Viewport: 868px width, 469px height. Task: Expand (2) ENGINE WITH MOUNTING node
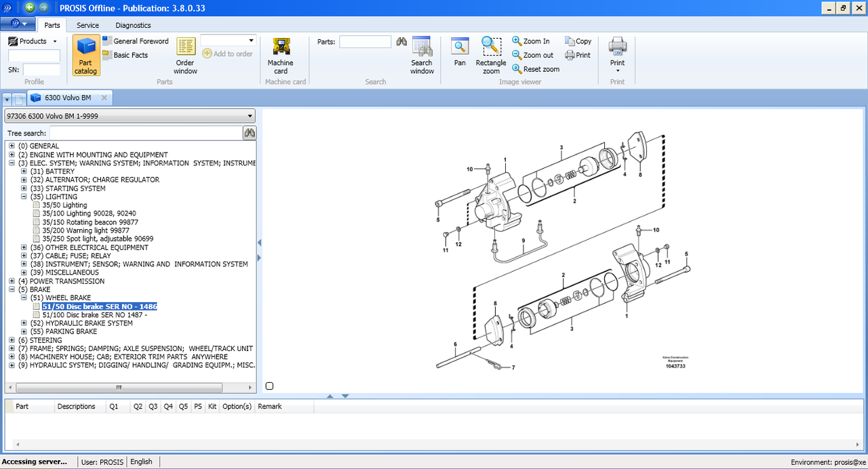(x=12, y=155)
